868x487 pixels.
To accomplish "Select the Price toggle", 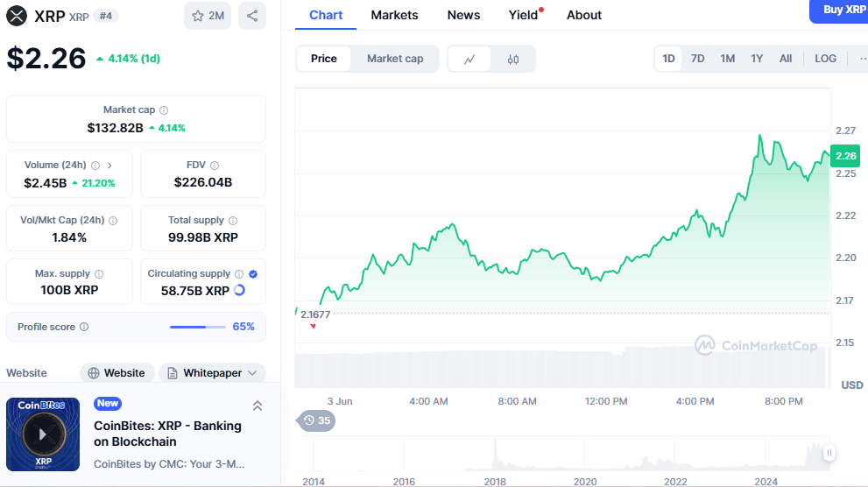I will [324, 59].
